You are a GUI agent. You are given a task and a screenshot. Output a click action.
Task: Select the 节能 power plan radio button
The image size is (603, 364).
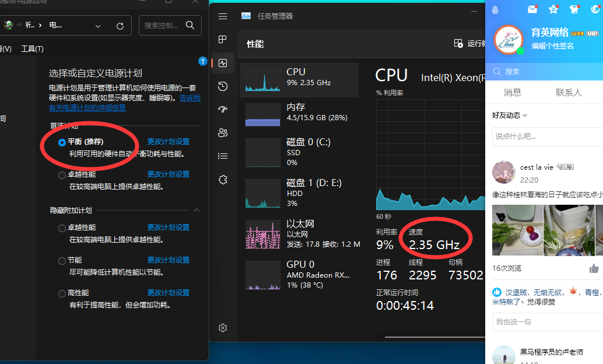62,260
